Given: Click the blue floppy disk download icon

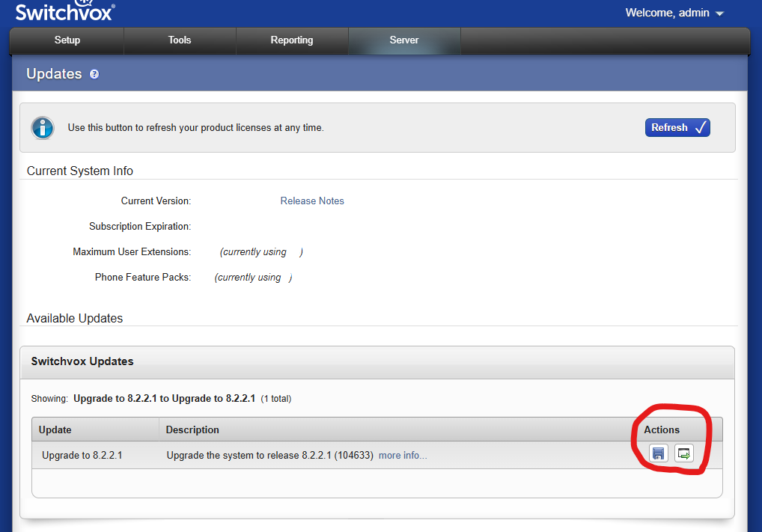Looking at the screenshot, I should [658, 453].
